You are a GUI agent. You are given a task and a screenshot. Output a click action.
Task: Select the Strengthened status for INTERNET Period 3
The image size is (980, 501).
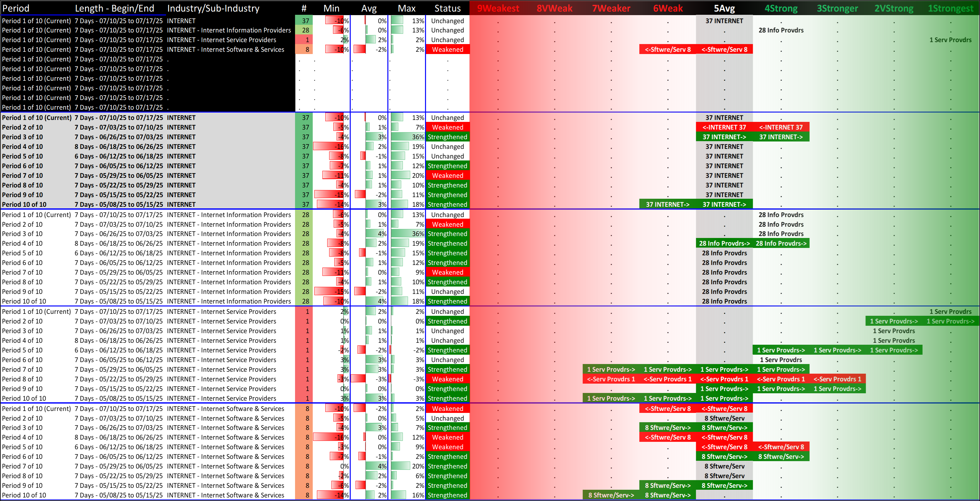pyautogui.click(x=448, y=137)
